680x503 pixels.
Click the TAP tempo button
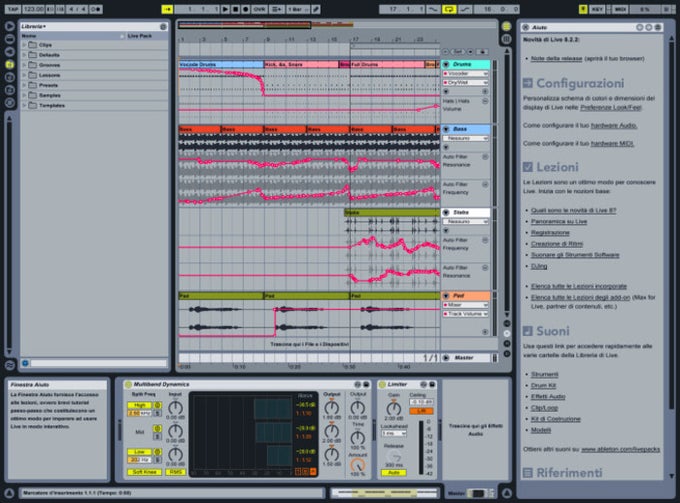tap(13, 9)
